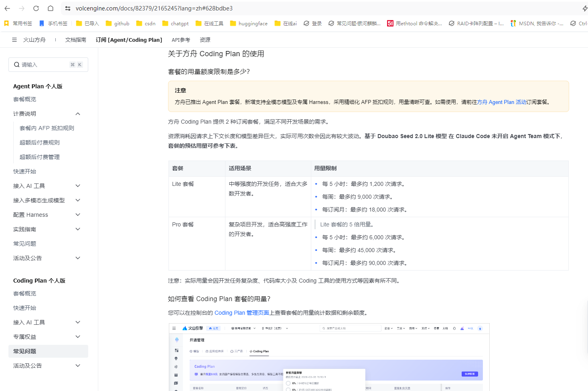Viewport: 588px width, 391px height.
Task: Open the 手机书签 bookmark
Action: tap(53, 23)
